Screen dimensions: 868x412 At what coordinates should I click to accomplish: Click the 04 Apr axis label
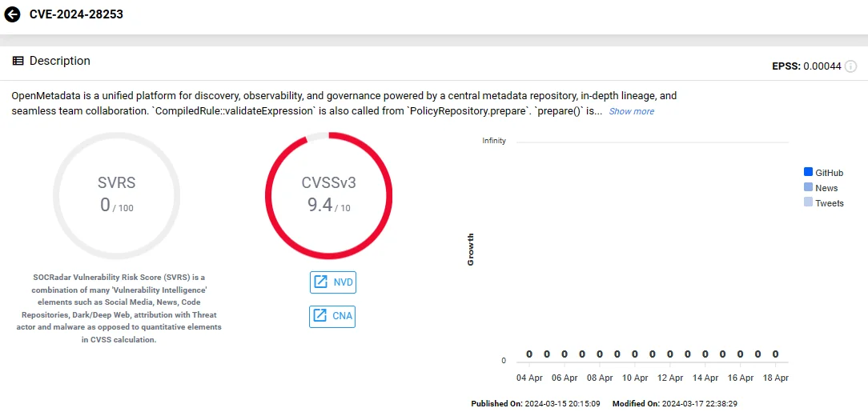pos(529,378)
